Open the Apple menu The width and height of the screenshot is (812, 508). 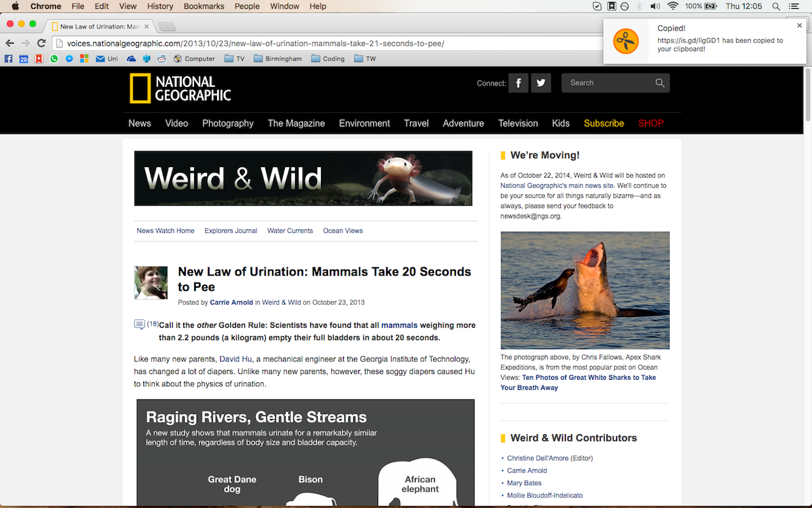click(15, 6)
